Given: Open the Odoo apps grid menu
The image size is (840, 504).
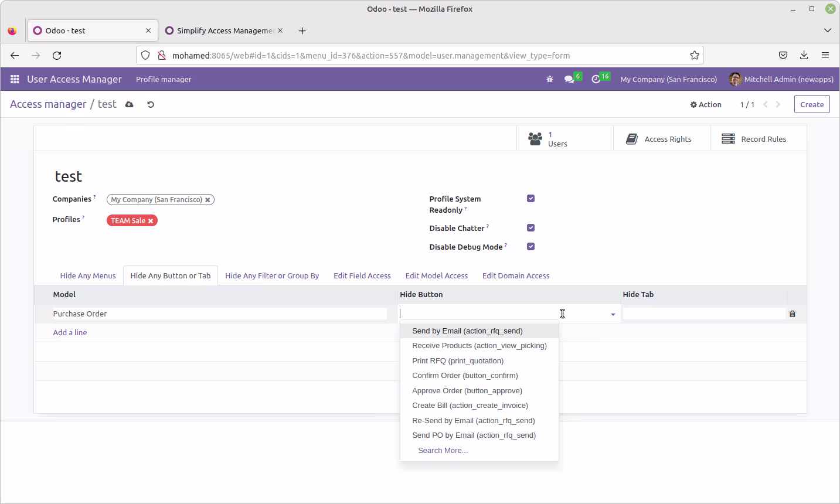Looking at the screenshot, I should [x=15, y=79].
